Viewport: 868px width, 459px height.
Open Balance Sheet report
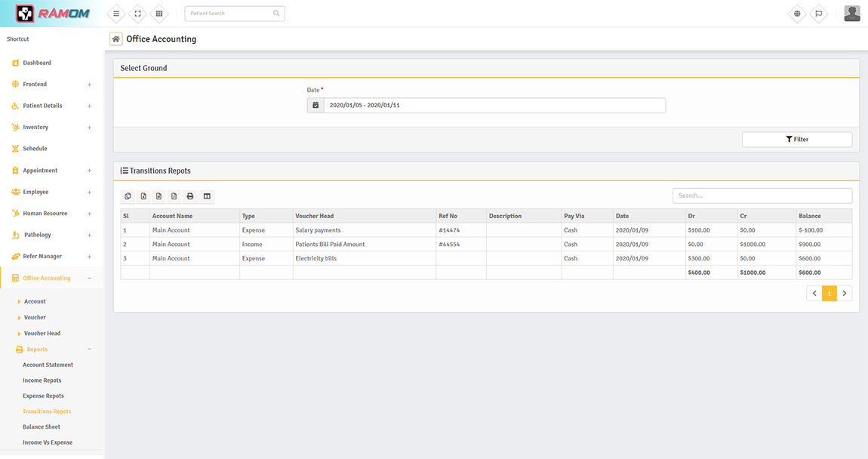(42, 427)
